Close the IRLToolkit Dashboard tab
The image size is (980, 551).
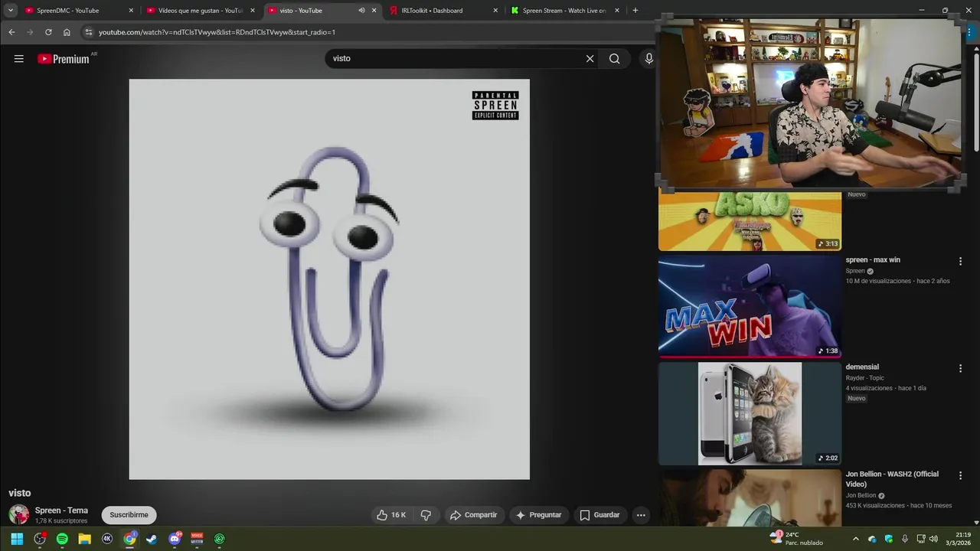click(495, 11)
